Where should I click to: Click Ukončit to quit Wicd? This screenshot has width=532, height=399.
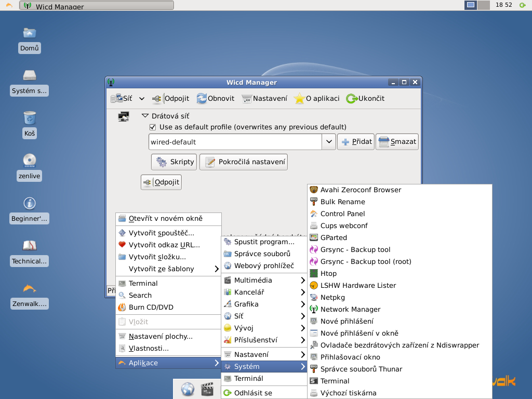365,98
